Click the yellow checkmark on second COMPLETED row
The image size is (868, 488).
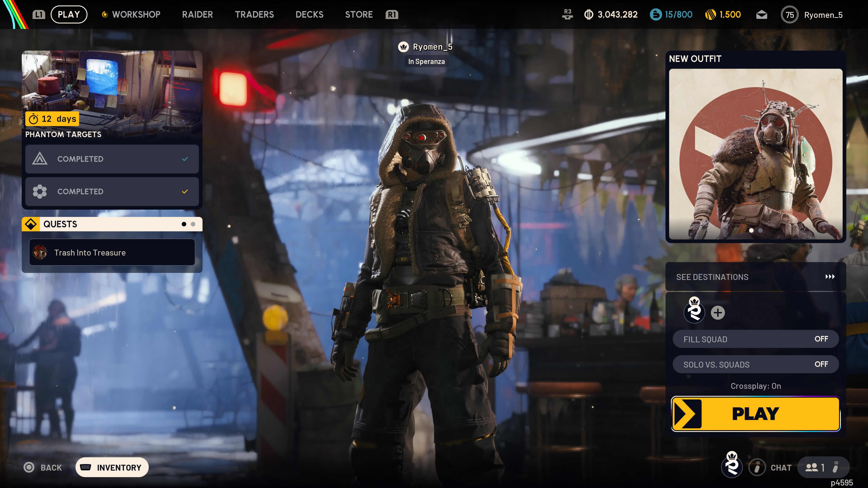click(x=185, y=191)
